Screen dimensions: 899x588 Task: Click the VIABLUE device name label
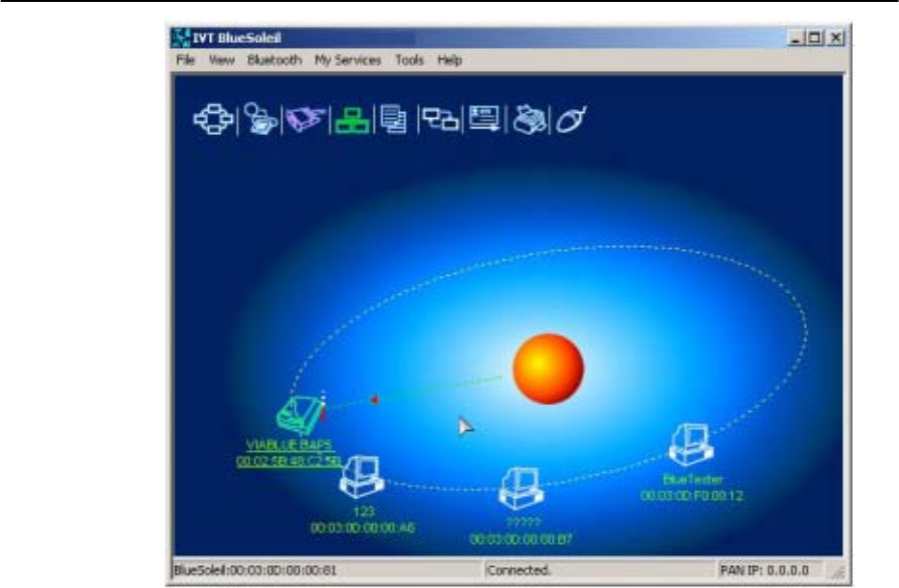[288, 444]
